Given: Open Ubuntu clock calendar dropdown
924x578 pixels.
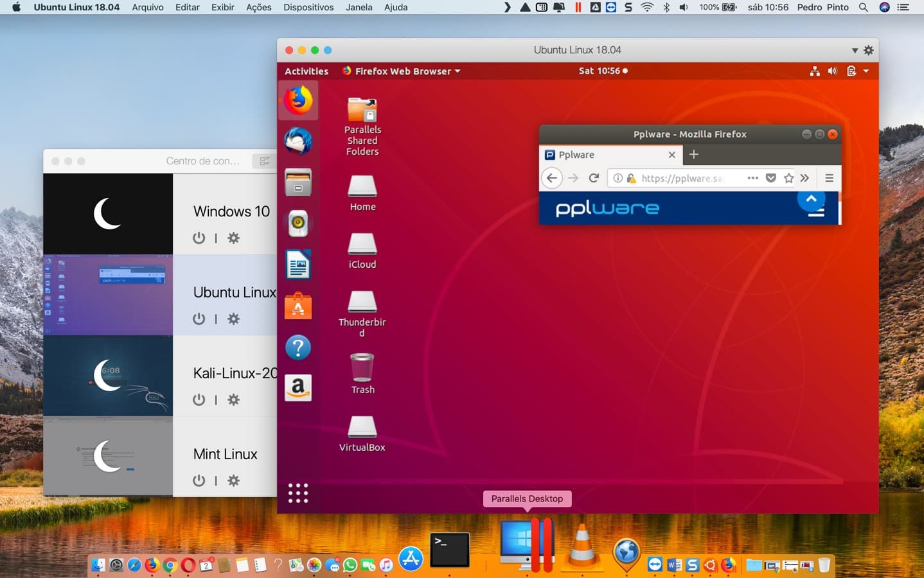Looking at the screenshot, I should pyautogui.click(x=603, y=71).
